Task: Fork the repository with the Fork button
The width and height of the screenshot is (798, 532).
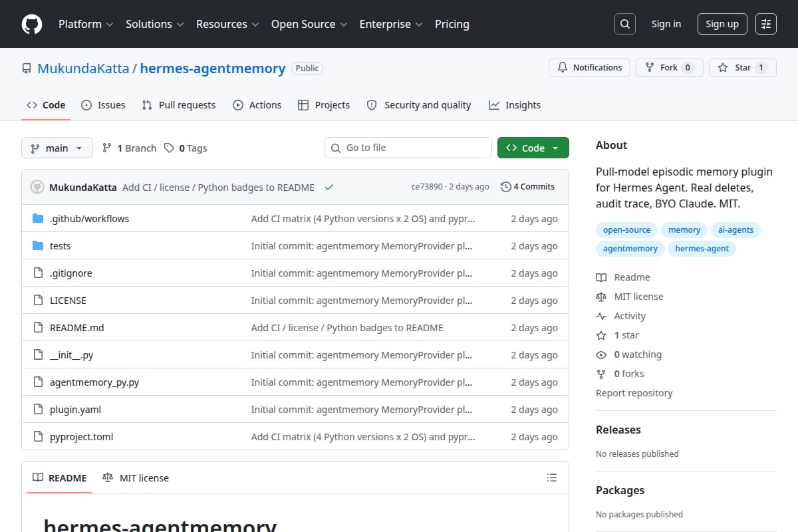Action: coord(669,68)
